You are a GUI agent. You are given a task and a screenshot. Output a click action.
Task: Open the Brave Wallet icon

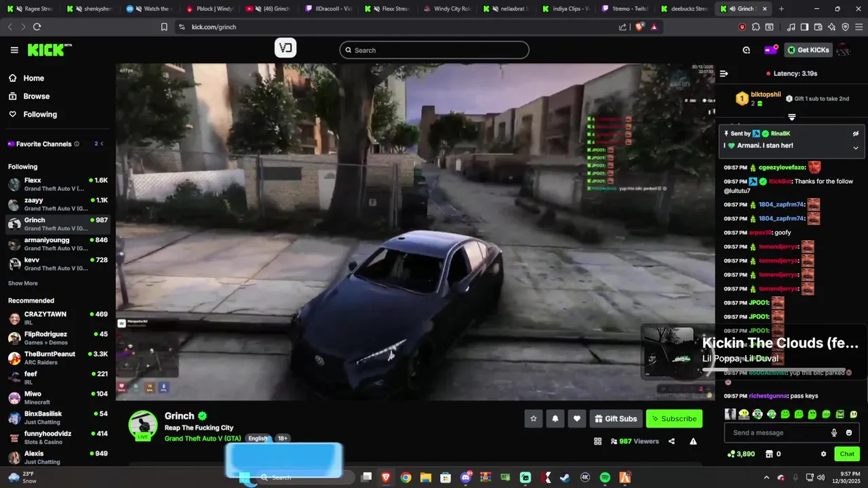pos(818,27)
